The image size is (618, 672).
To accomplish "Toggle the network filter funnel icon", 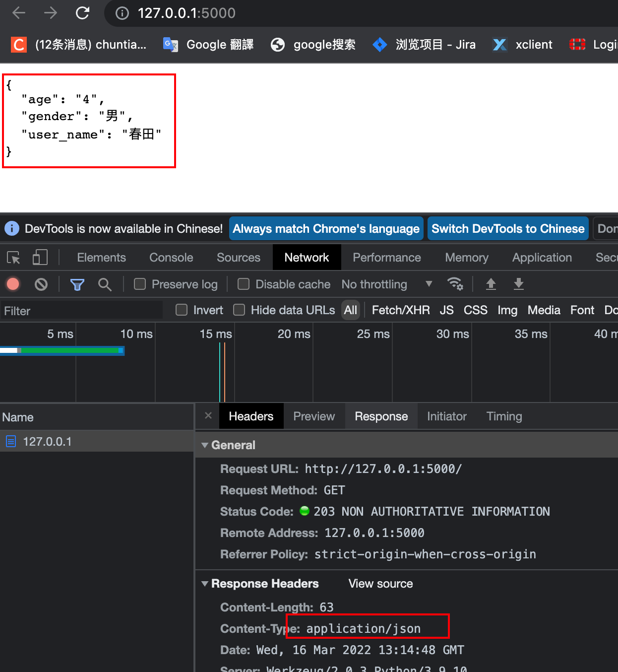I will click(77, 284).
